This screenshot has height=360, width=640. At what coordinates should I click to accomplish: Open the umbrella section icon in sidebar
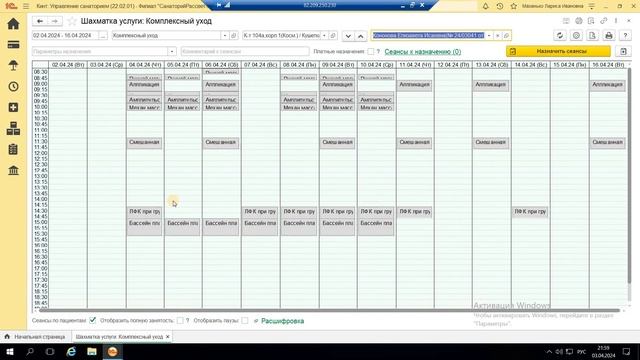(x=13, y=65)
